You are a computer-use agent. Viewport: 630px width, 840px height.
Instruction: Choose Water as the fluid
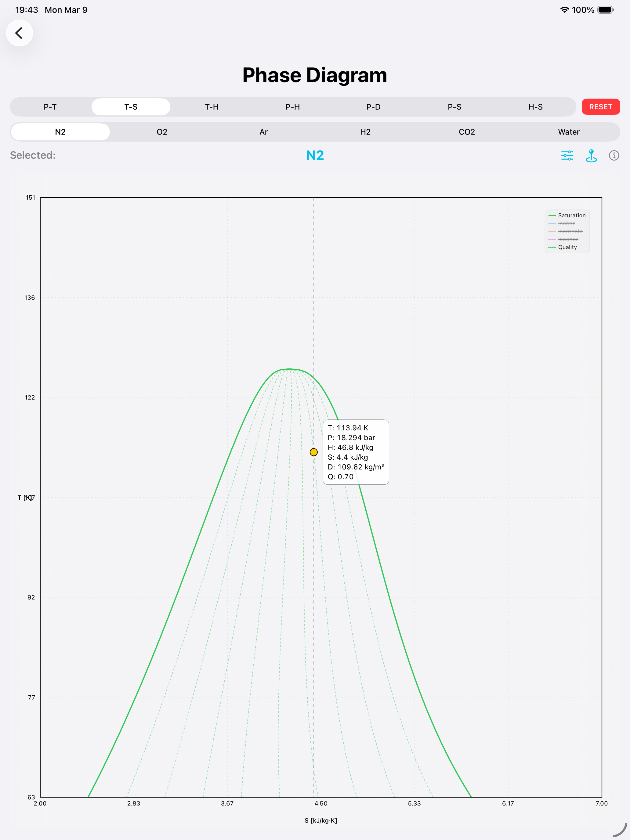pos(568,132)
